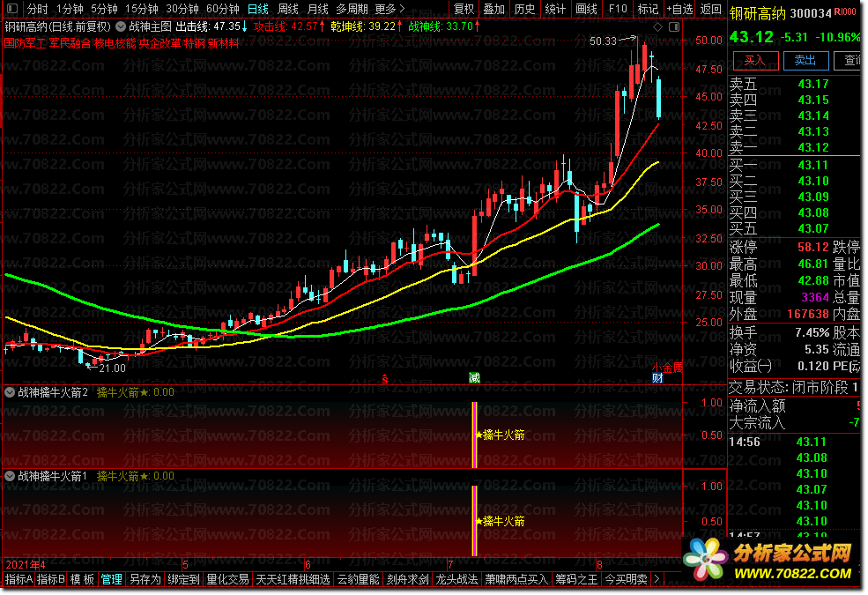Screen dimensions: 868x595
Task: Open the highlighted 管理 tab
Action: 111,579
